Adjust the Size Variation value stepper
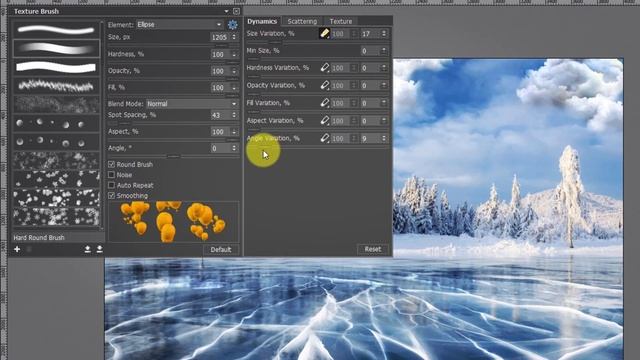The width and height of the screenshot is (640, 360). 384,33
